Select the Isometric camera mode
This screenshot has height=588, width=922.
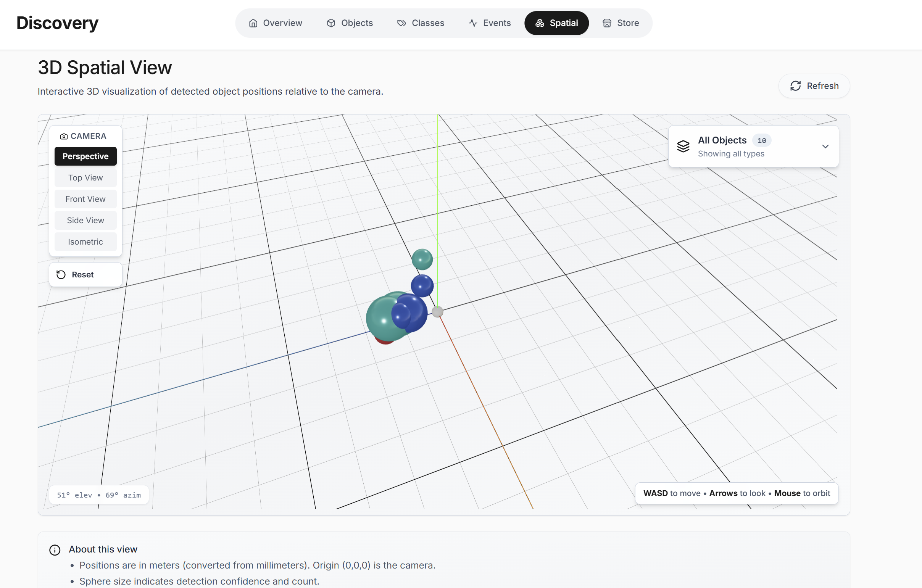pos(85,242)
